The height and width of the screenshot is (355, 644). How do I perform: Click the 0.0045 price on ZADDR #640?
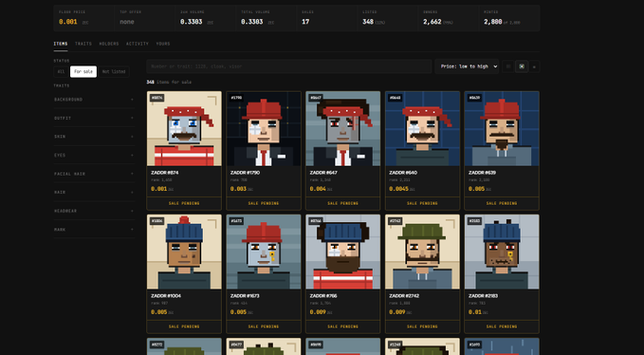click(398, 189)
